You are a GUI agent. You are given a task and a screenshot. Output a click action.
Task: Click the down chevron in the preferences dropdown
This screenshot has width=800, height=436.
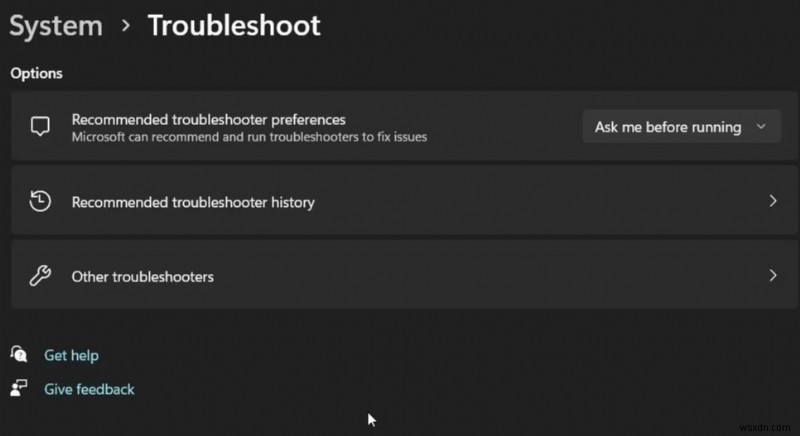[x=762, y=127]
